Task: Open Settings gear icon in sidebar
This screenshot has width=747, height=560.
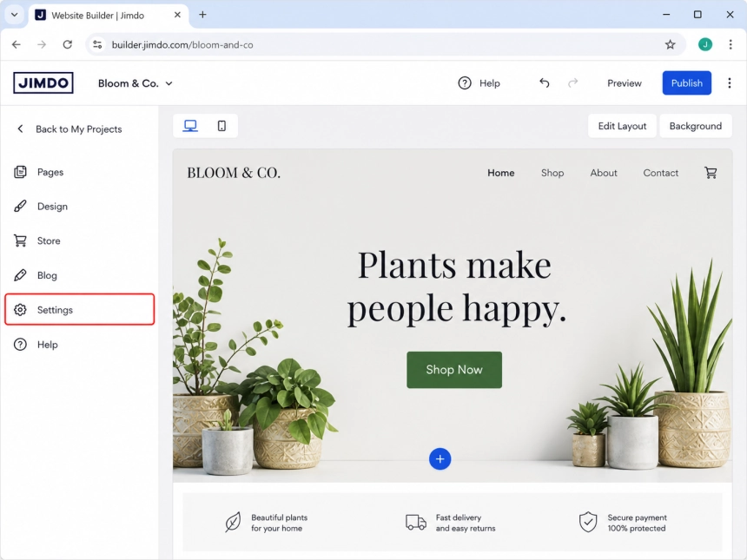Action: tap(20, 310)
